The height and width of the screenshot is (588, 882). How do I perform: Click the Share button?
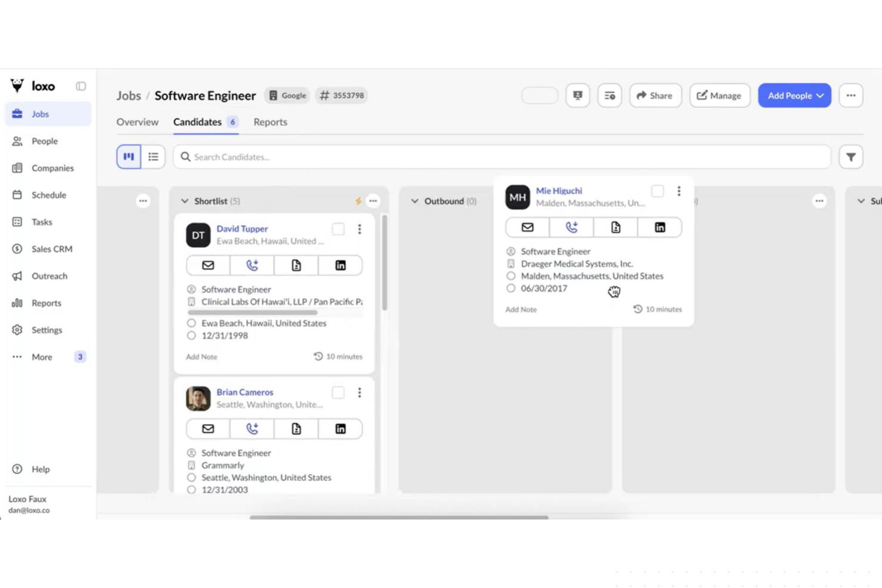(x=656, y=95)
